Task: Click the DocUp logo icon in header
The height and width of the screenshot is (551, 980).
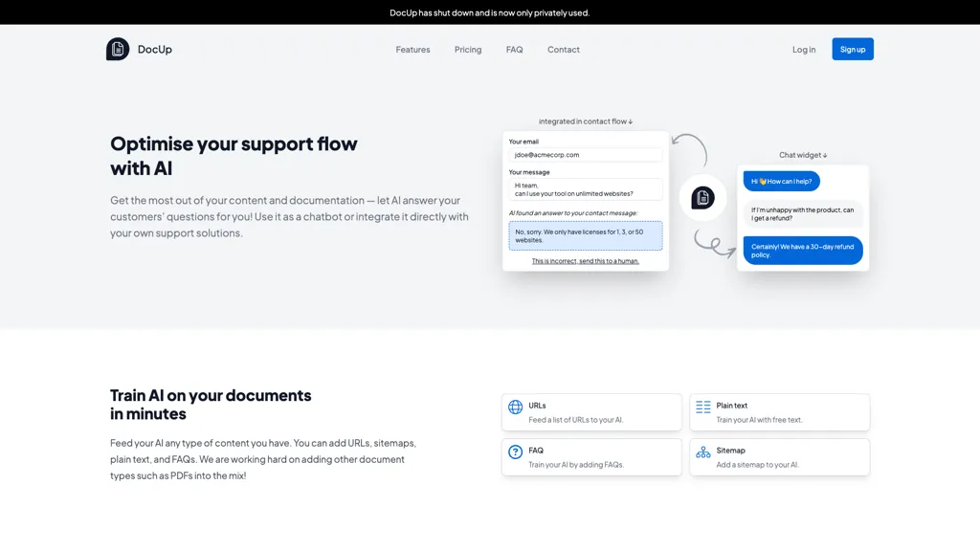Action: click(118, 49)
